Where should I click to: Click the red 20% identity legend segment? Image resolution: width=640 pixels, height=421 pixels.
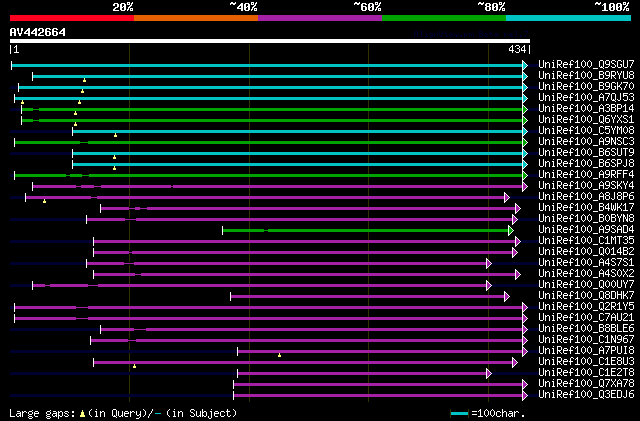72,18
